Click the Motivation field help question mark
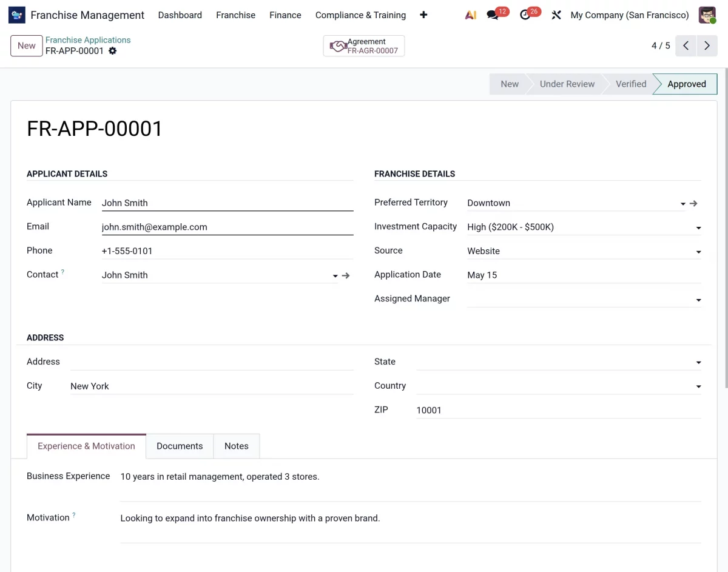728x572 pixels. click(x=74, y=516)
